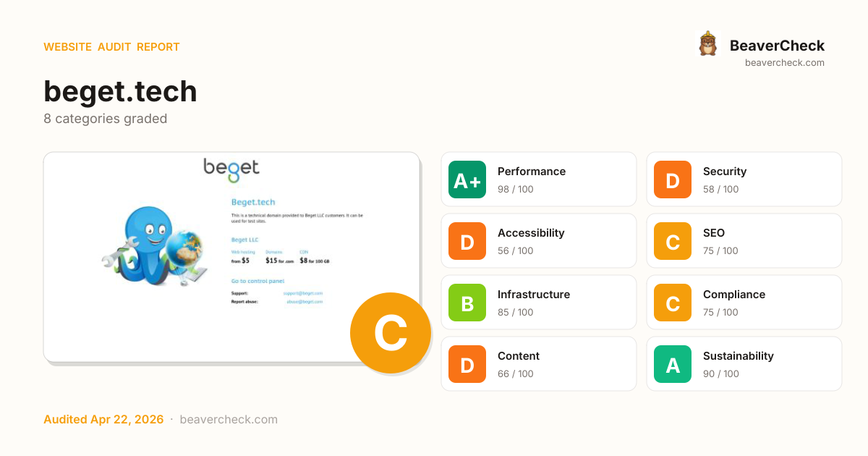Click the WEBSITE AUDIT REPORT label

pos(111,47)
